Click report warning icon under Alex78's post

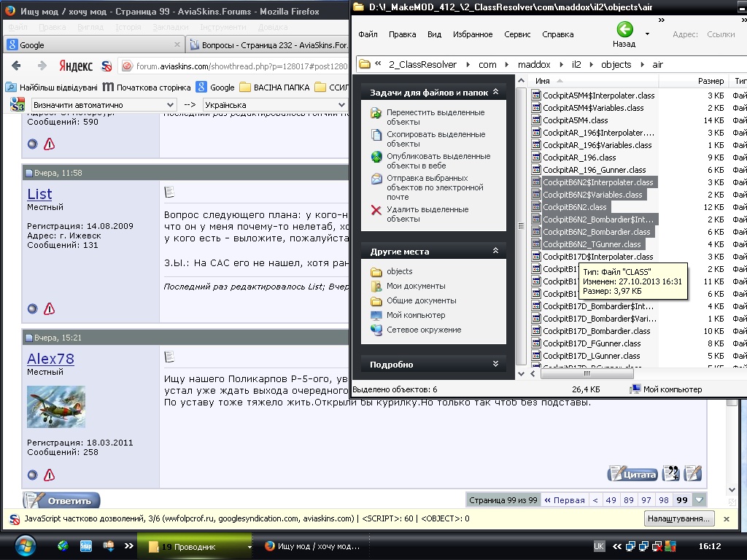click(49, 475)
